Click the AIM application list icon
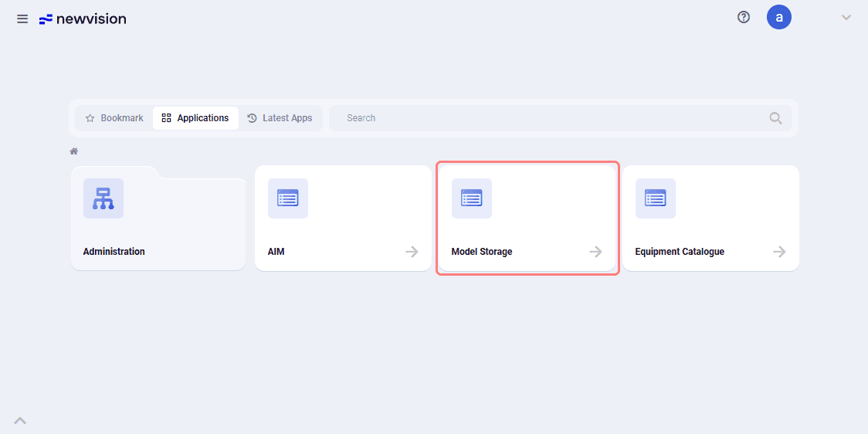The height and width of the screenshot is (434, 868). click(x=288, y=198)
